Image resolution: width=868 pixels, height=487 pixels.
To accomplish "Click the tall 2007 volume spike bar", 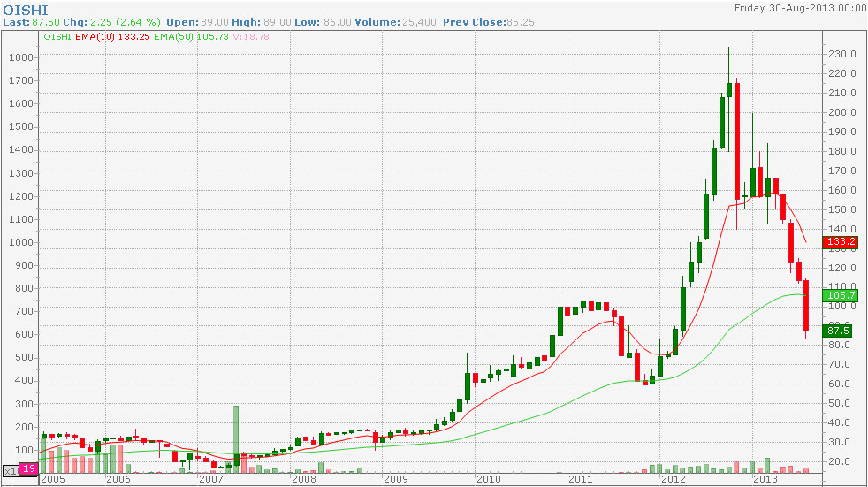I will (236, 439).
